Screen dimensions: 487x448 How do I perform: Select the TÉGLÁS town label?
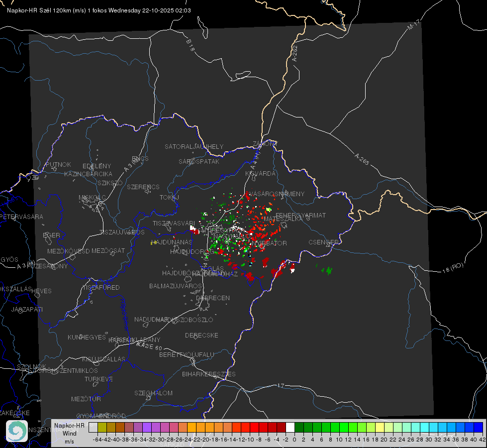(212, 269)
